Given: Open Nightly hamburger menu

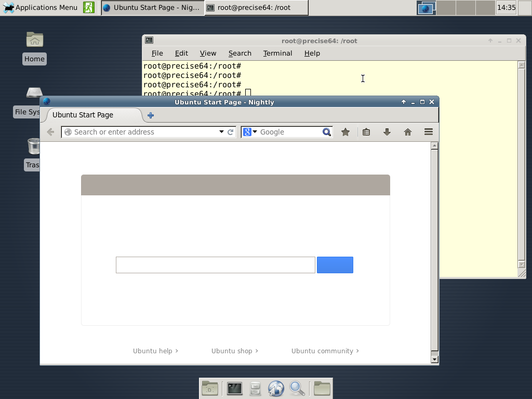Looking at the screenshot, I should 429,132.
